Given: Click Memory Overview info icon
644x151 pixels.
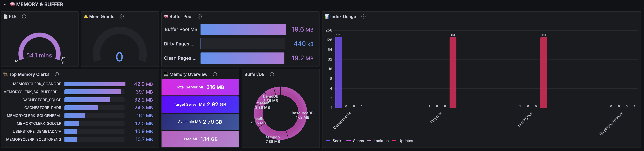Looking at the screenshot, I should pyautogui.click(x=215, y=74).
